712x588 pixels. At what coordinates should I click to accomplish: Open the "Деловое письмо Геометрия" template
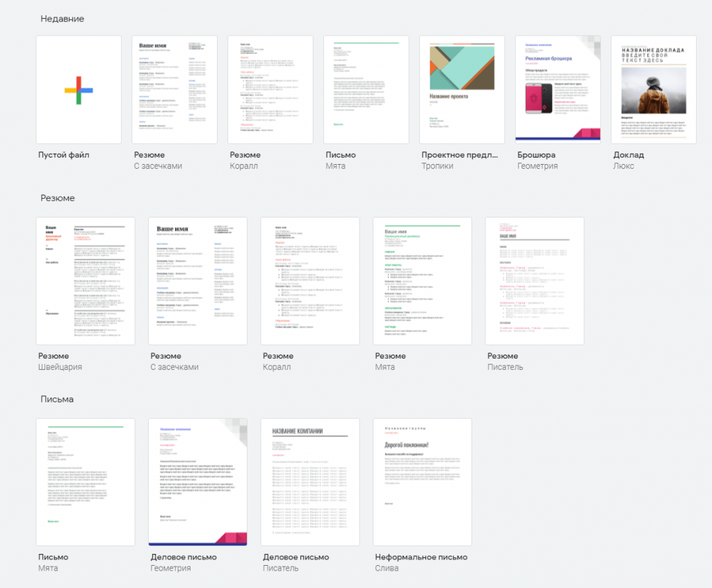(197, 481)
